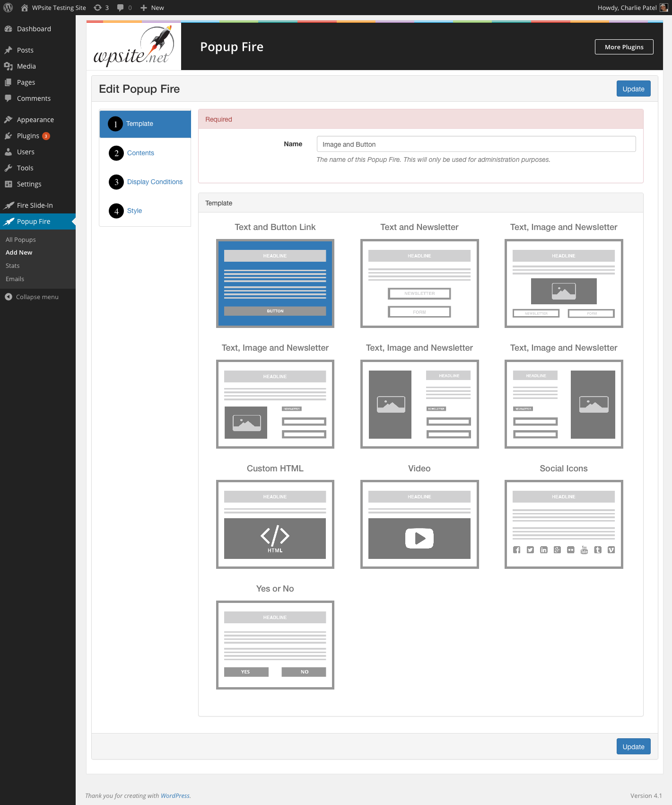Viewport: 672px width, 805px height.
Task: Click the Popup Fire rocket icon in sidebar
Action: (x=9, y=221)
